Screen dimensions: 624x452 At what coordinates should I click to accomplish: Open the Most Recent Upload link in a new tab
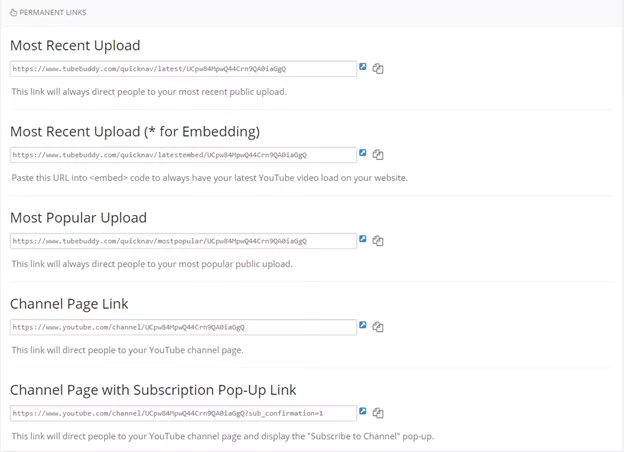(x=363, y=66)
